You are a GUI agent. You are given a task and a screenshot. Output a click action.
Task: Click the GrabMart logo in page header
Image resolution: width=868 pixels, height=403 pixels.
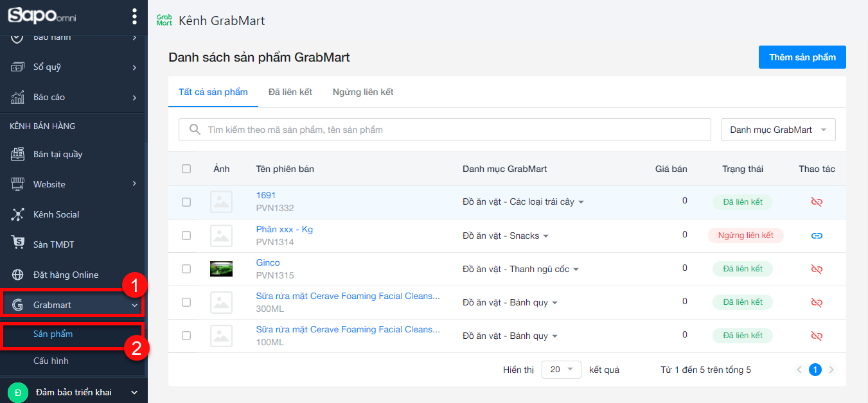point(164,21)
